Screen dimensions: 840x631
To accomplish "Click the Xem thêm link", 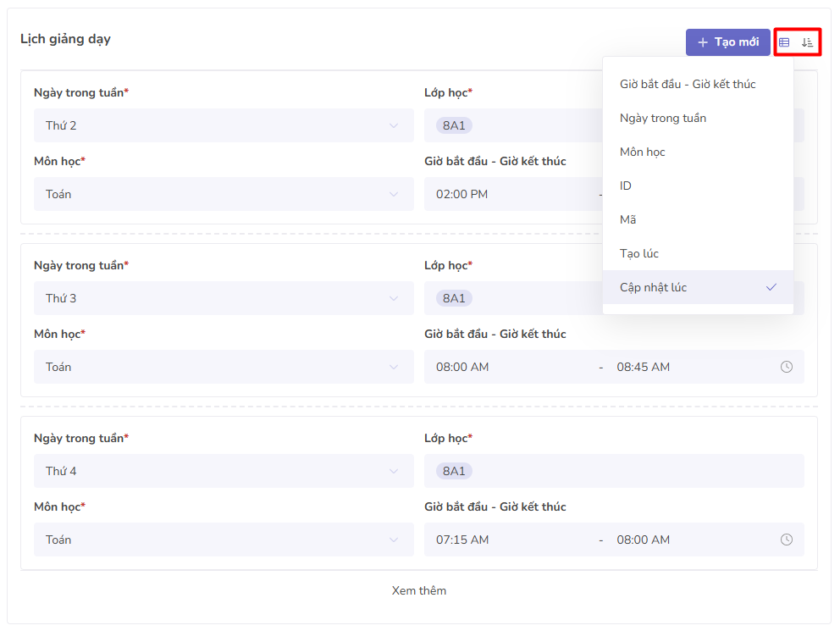I will click(x=419, y=590).
